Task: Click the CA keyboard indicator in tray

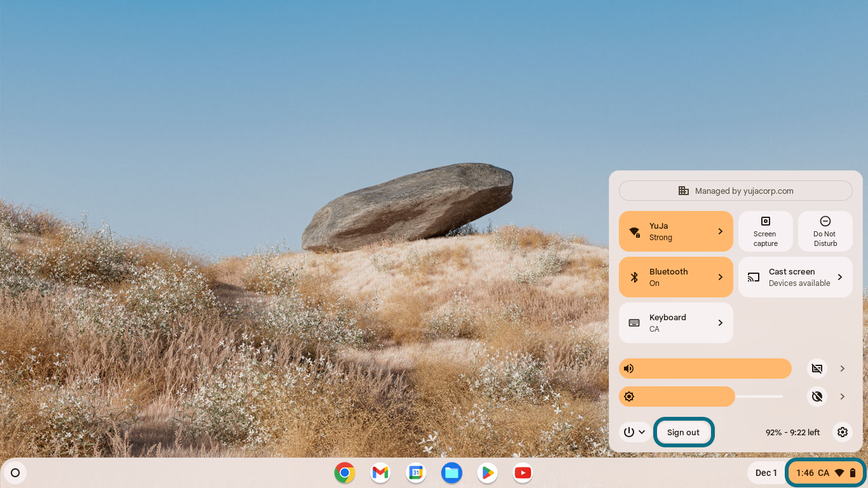Action: click(824, 473)
